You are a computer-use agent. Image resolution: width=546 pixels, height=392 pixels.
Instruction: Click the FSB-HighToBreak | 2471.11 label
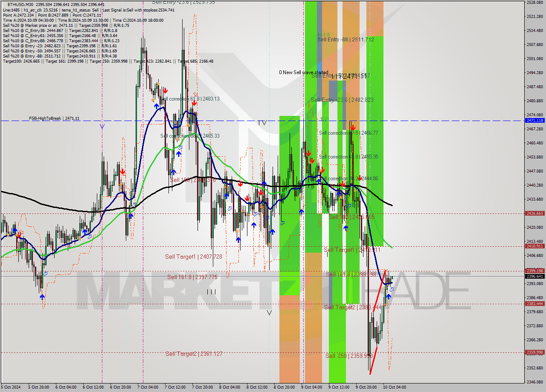coord(54,118)
